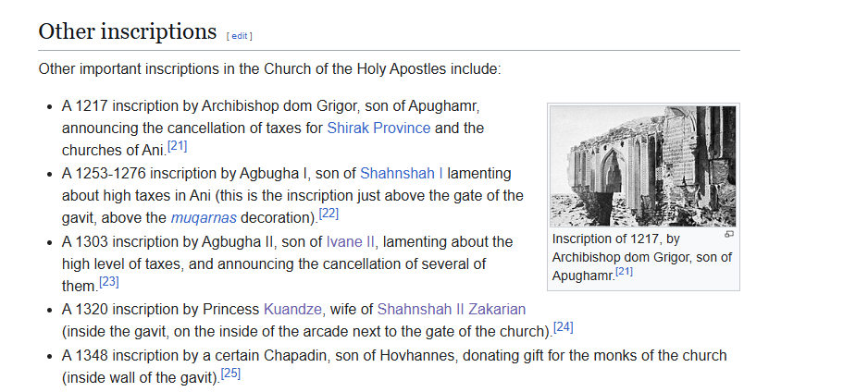
Task: Jump to footnote 24 reference
Action: (563, 326)
